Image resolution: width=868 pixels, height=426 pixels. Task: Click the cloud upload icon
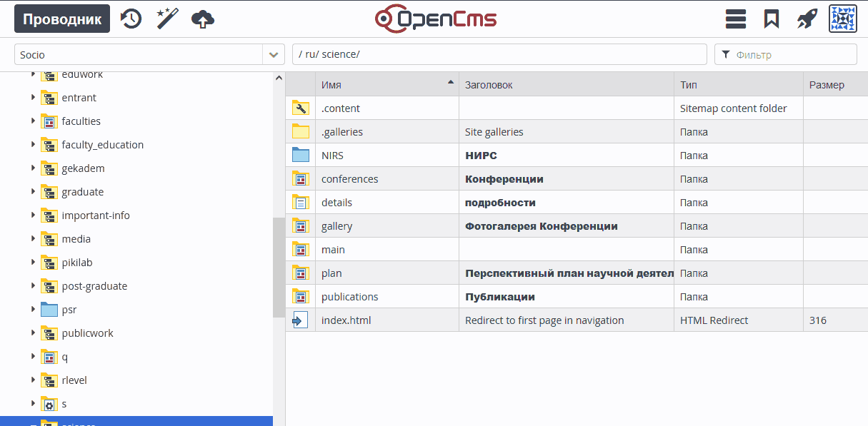point(203,19)
